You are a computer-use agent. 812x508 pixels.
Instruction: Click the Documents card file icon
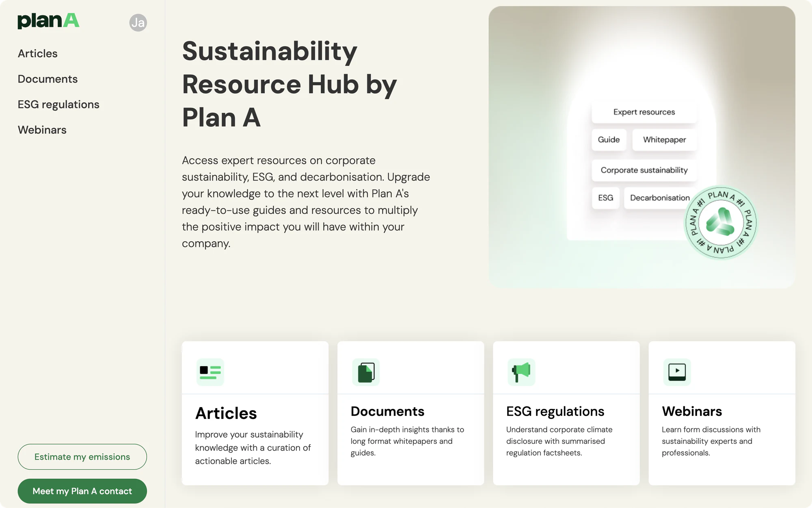(x=366, y=372)
